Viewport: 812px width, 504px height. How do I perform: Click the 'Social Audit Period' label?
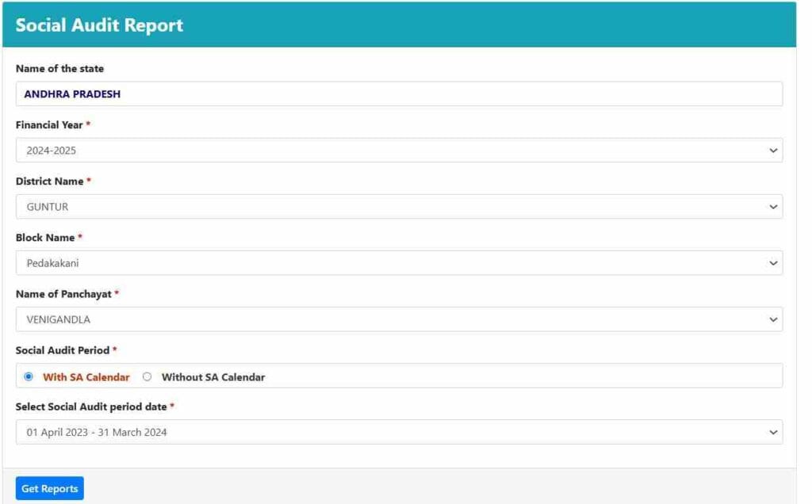click(63, 350)
